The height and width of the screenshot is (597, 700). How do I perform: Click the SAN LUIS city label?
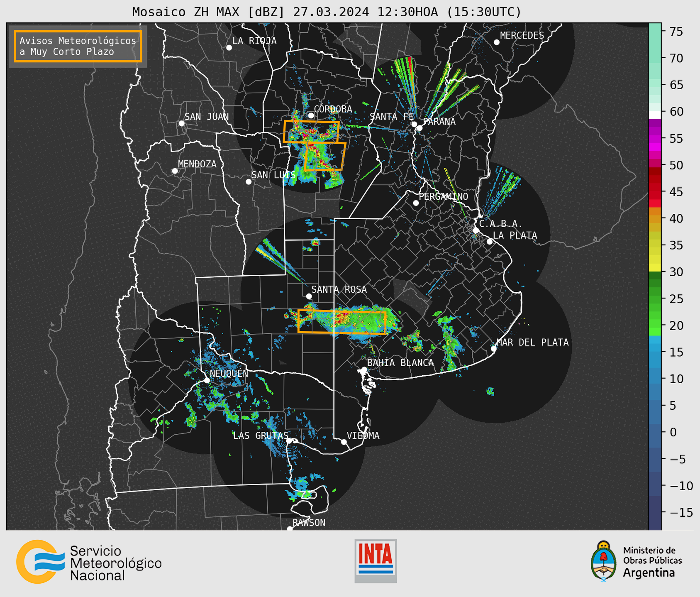tap(273, 175)
